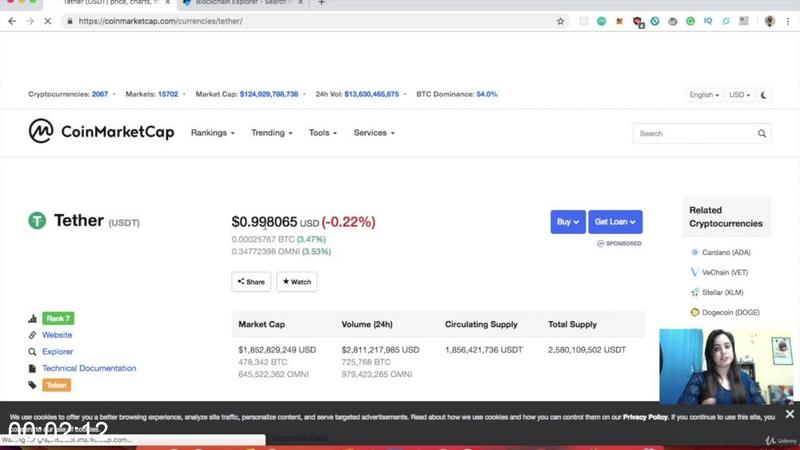Click the Market Cap value $124,929,788,738
The width and height of the screenshot is (800, 450).
pos(269,94)
